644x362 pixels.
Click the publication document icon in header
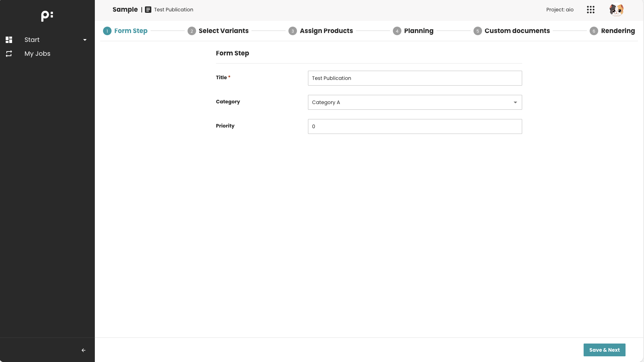[x=148, y=10]
